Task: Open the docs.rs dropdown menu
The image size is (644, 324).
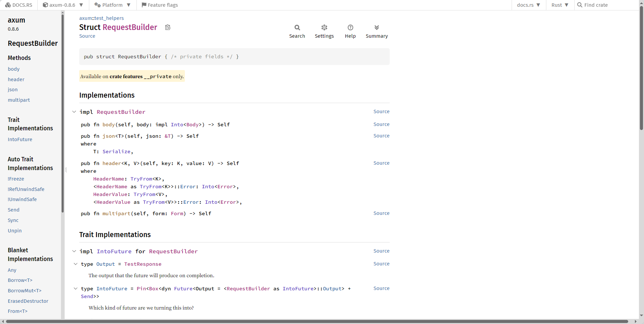Action: (529, 5)
